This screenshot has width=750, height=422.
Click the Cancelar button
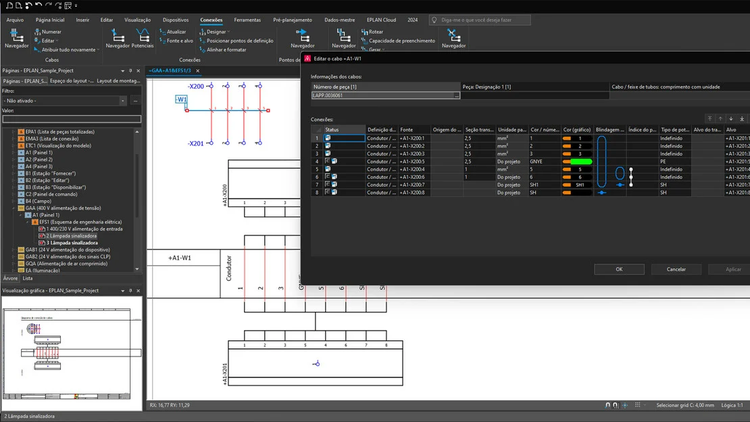[x=676, y=269]
